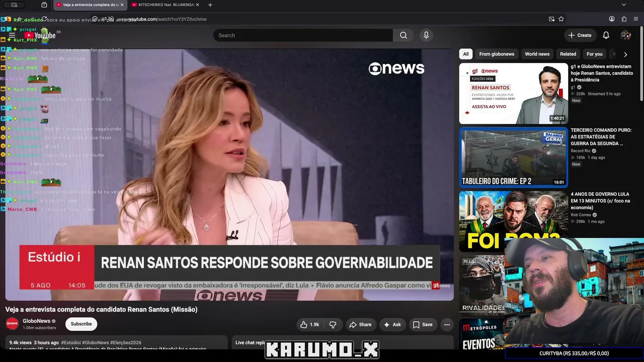Select the 'Related' filter chip
Screen dimensions: 644x362
click(x=568, y=54)
